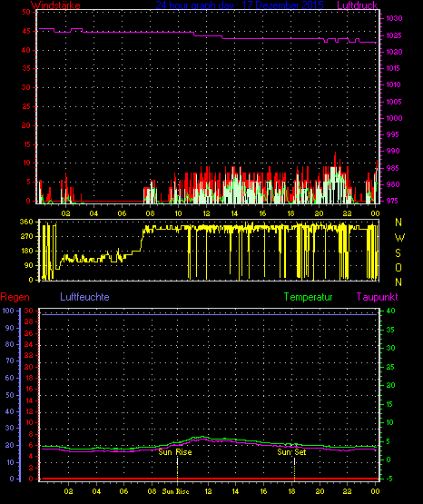Select the Taupunkt legend label
The height and width of the screenshot is (504, 423).
click(377, 297)
